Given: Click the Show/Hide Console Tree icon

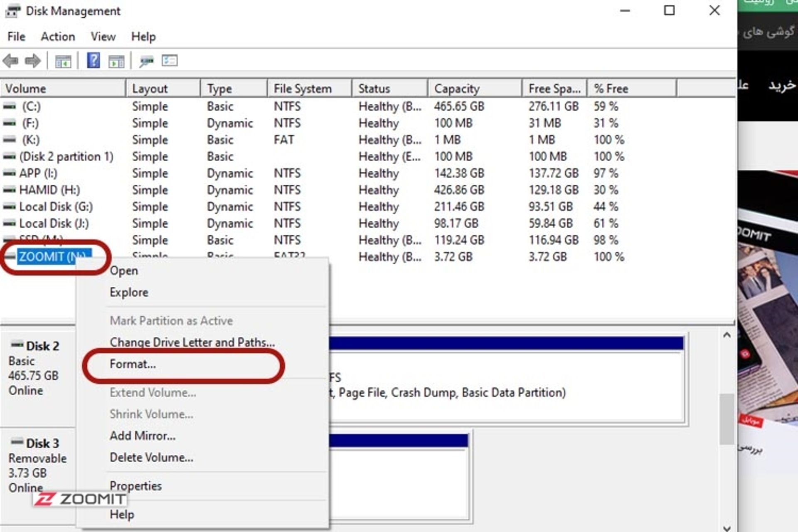Looking at the screenshot, I should pyautogui.click(x=63, y=62).
